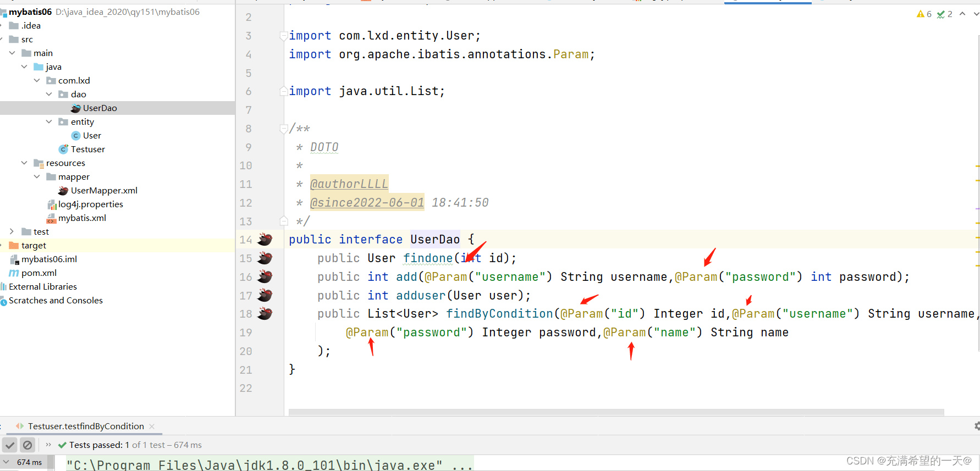Show more test toolbar actions chevron
Screen dimensions: 980x471
click(x=48, y=445)
